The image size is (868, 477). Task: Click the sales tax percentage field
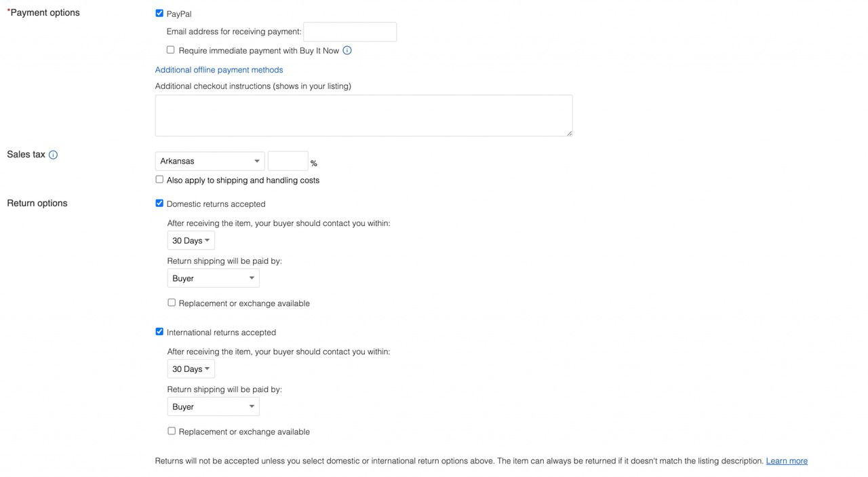(x=288, y=161)
